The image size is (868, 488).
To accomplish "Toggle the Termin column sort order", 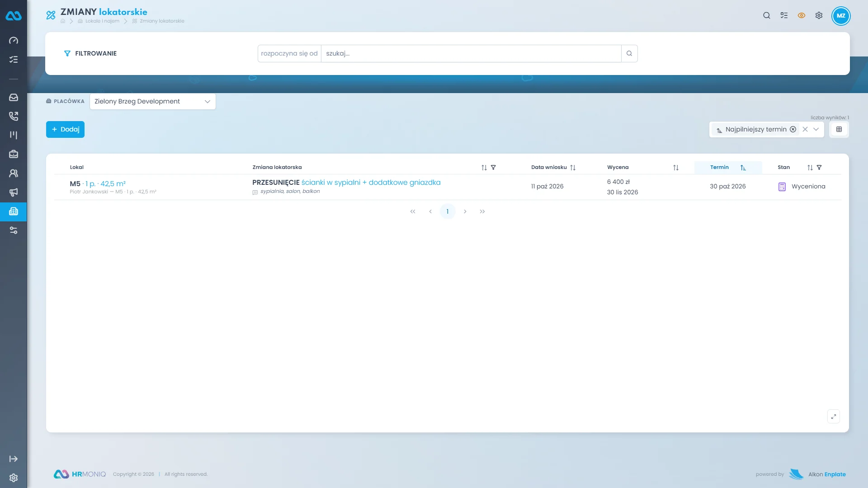I will tap(743, 168).
